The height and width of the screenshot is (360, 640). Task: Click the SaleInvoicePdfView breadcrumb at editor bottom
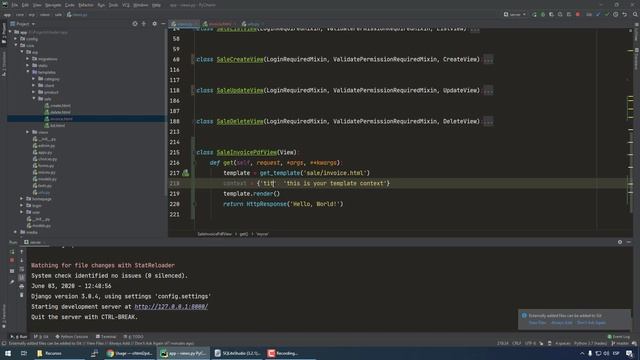click(x=214, y=234)
